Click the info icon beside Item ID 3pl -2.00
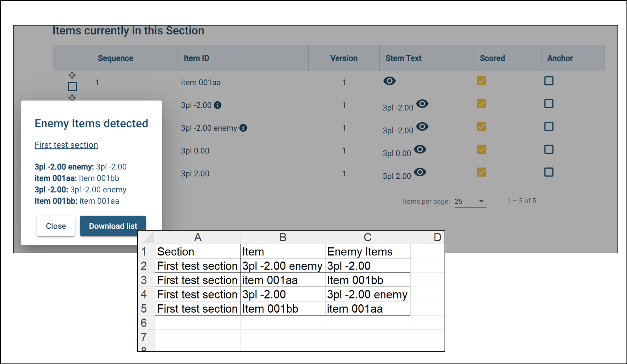 tap(218, 105)
